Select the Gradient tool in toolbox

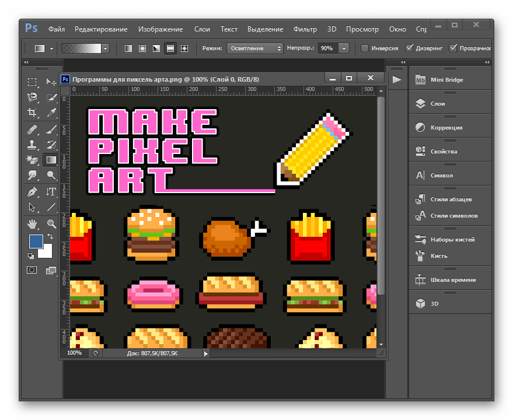pos(51,160)
